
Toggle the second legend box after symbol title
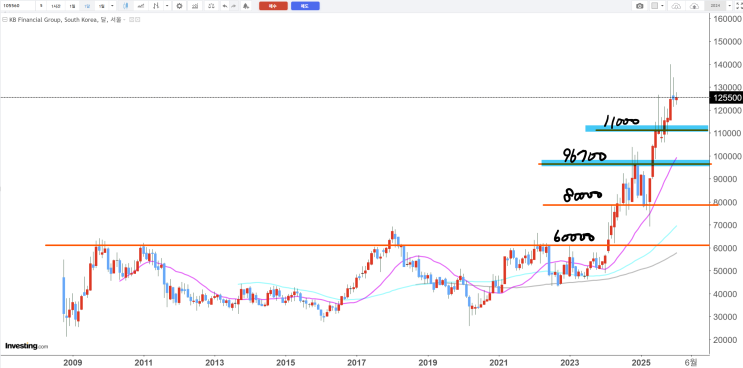click(x=137, y=19)
